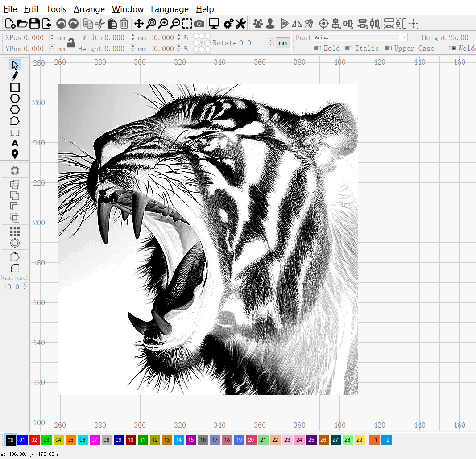Click the Grid Array tool
476x459 pixels.
(15, 232)
